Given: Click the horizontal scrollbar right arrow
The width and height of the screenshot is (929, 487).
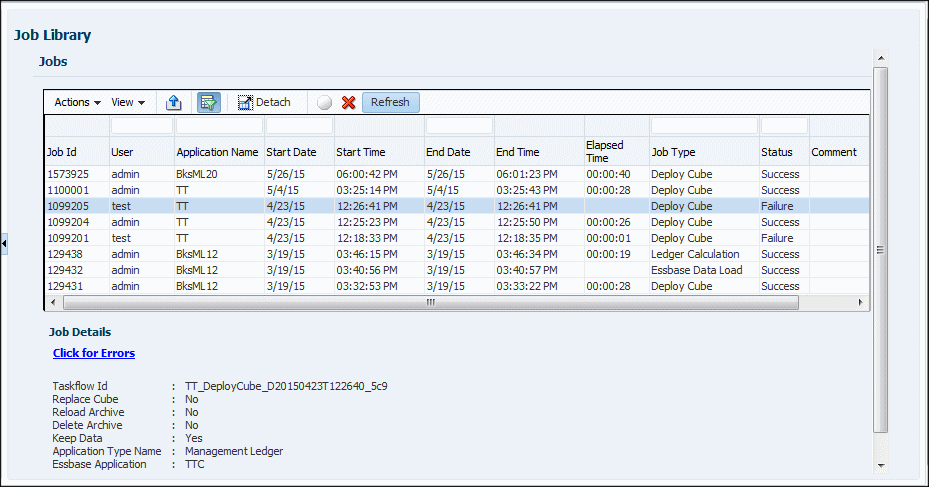Looking at the screenshot, I should click(861, 303).
